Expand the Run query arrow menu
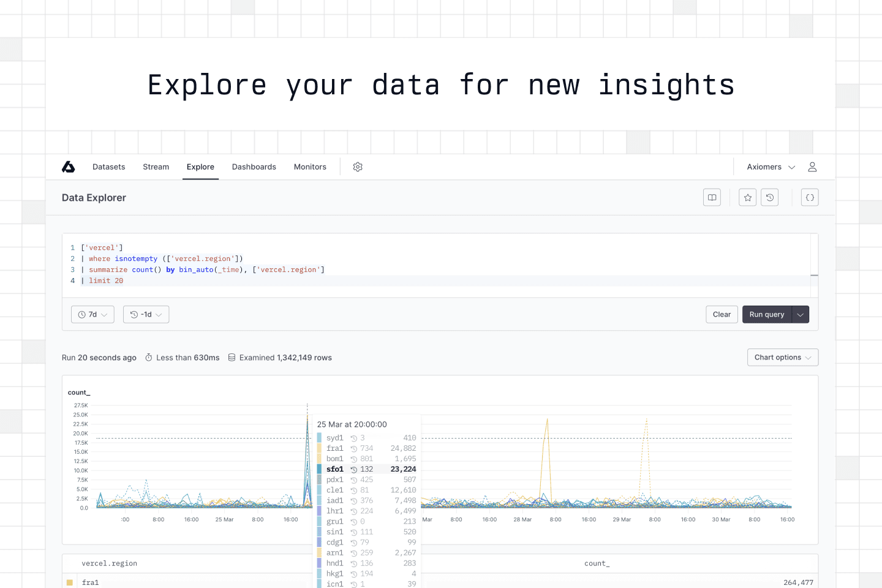Image resolution: width=882 pixels, height=588 pixels. 801,315
